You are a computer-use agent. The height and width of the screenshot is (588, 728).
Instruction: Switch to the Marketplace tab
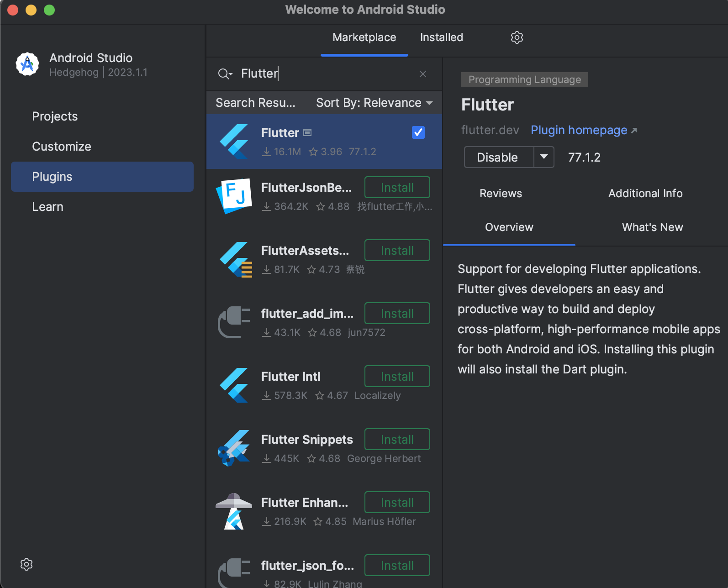click(364, 37)
